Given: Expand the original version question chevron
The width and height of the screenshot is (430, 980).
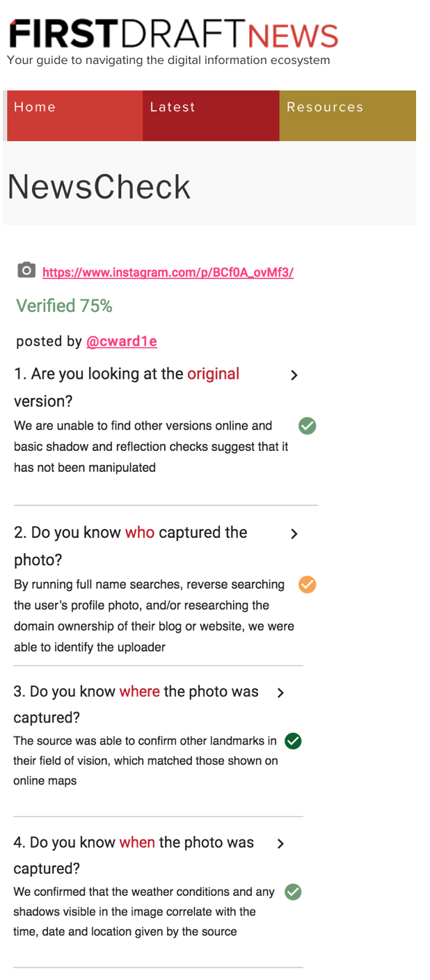Looking at the screenshot, I should click(x=294, y=375).
